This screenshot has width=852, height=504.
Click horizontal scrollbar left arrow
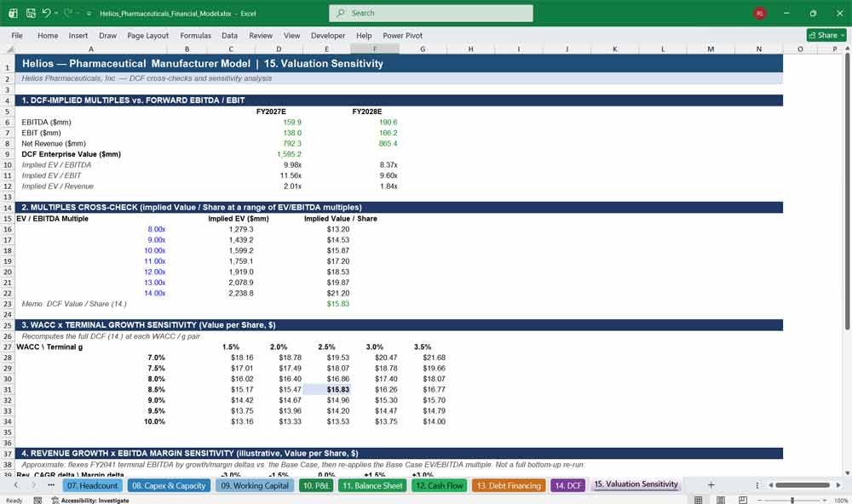770,485
